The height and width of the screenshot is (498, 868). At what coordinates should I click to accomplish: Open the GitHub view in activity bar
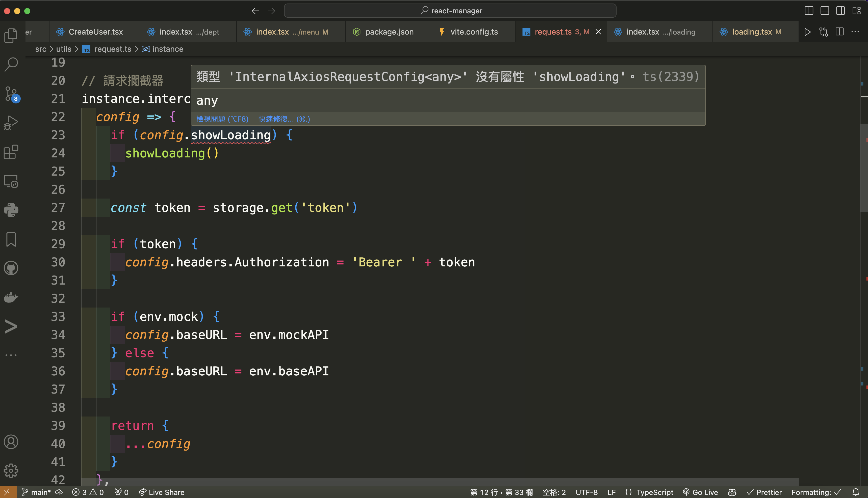[11, 268]
